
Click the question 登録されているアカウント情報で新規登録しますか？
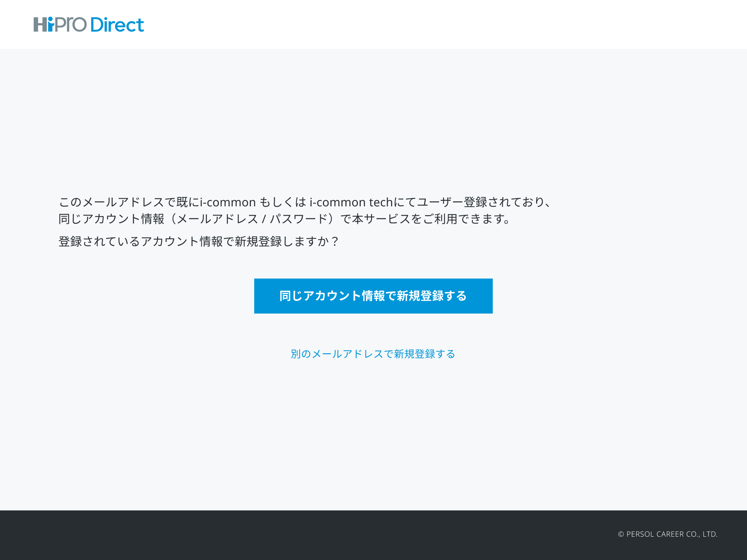pos(199,241)
